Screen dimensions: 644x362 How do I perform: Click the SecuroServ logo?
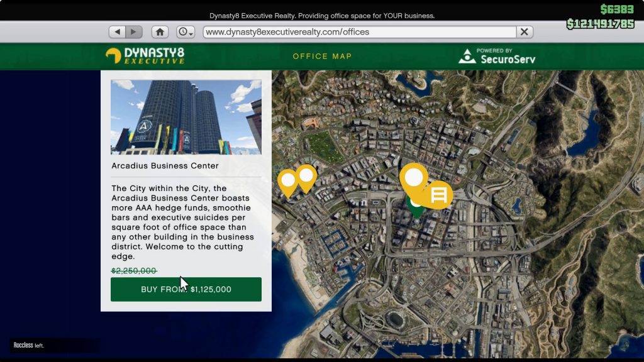point(497,56)
